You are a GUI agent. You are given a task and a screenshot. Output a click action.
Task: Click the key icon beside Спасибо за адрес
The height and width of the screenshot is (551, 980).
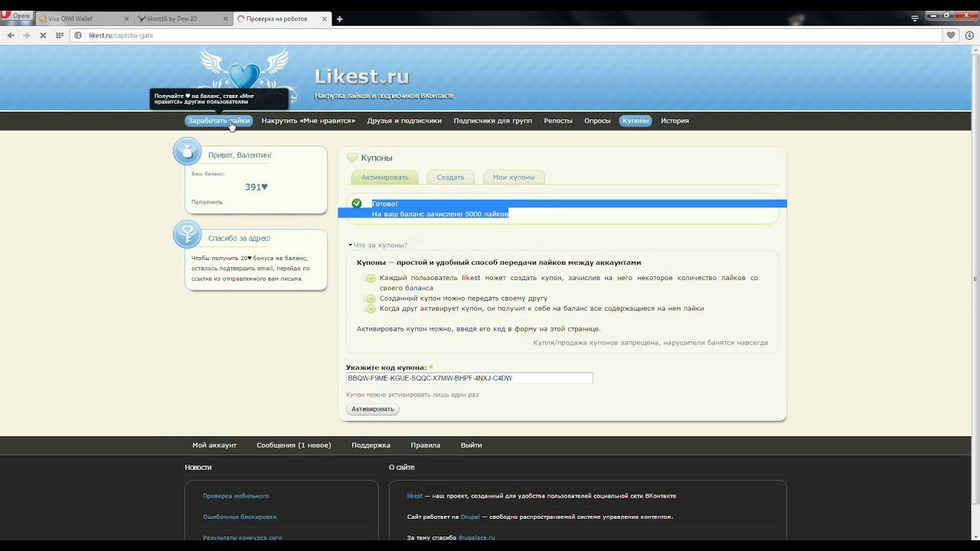pyautogui.click(x=188, y=233)
